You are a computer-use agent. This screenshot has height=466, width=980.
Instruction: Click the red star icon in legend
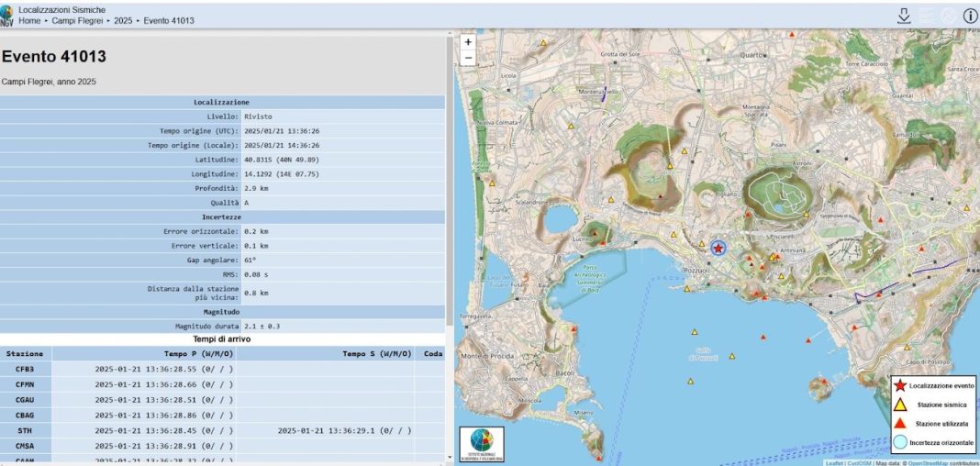899,386
